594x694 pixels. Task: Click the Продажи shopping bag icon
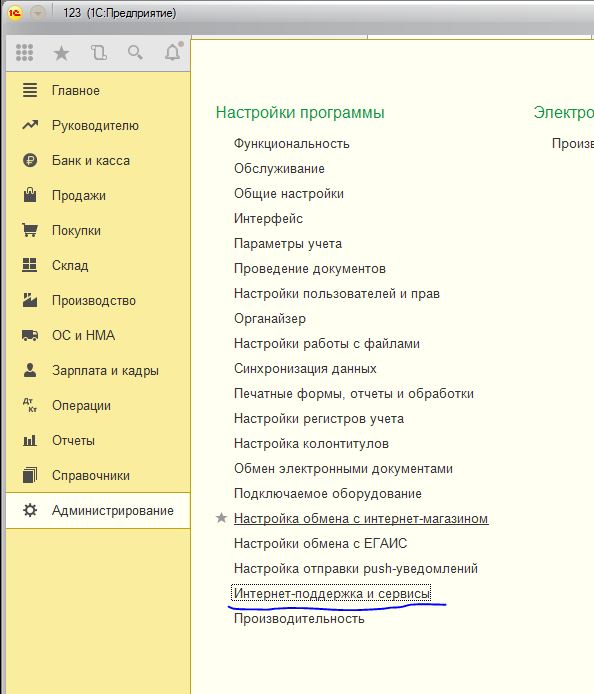point(30,195)
